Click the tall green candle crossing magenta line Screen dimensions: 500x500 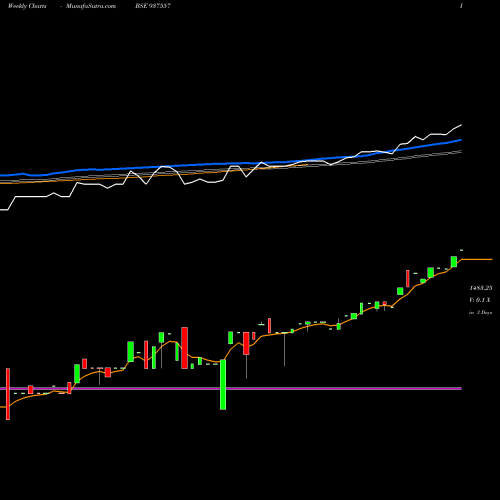click(x=223, y=384)
